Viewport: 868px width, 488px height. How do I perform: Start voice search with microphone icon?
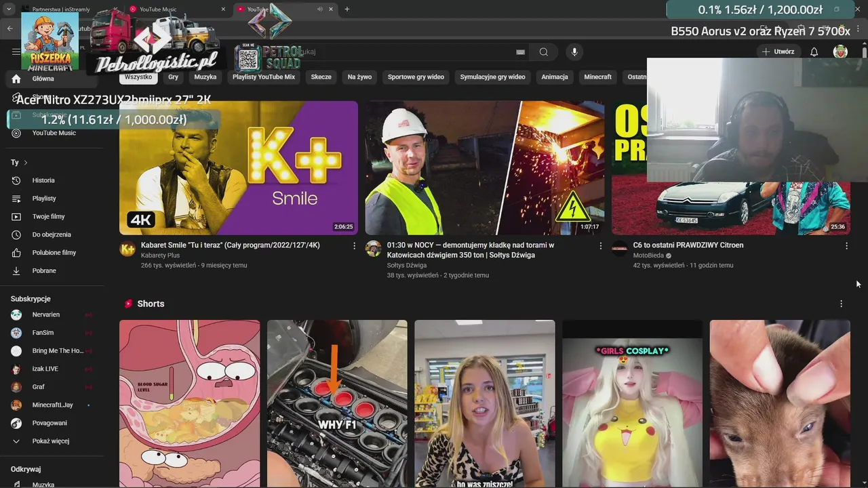574,52
